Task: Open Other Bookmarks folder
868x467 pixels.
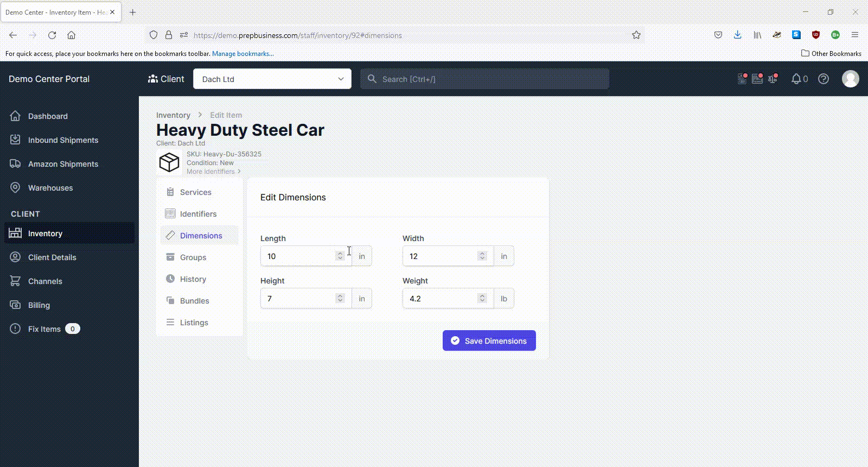Action: [831, 53]
